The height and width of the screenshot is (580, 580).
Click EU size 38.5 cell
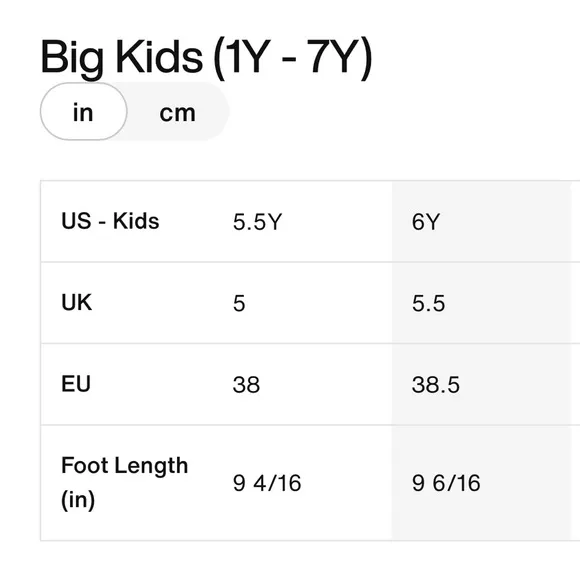coord(436,385)
